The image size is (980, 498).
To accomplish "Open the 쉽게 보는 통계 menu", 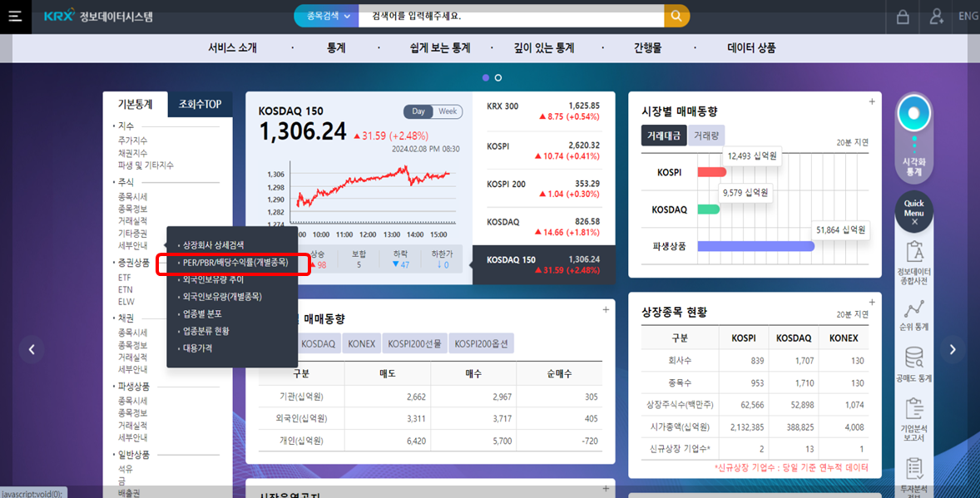I will 440,48.
